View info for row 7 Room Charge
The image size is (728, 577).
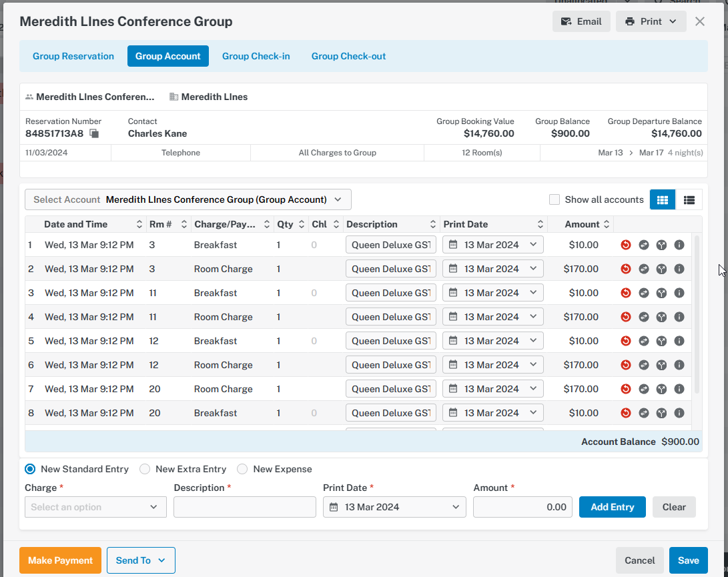coord(679,389)
